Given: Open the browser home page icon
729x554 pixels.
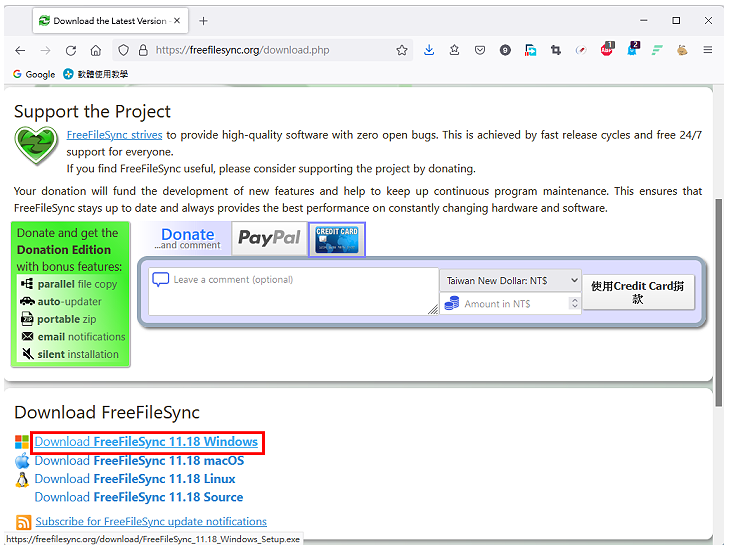Looking at the screenshot, I should (96, 50).
